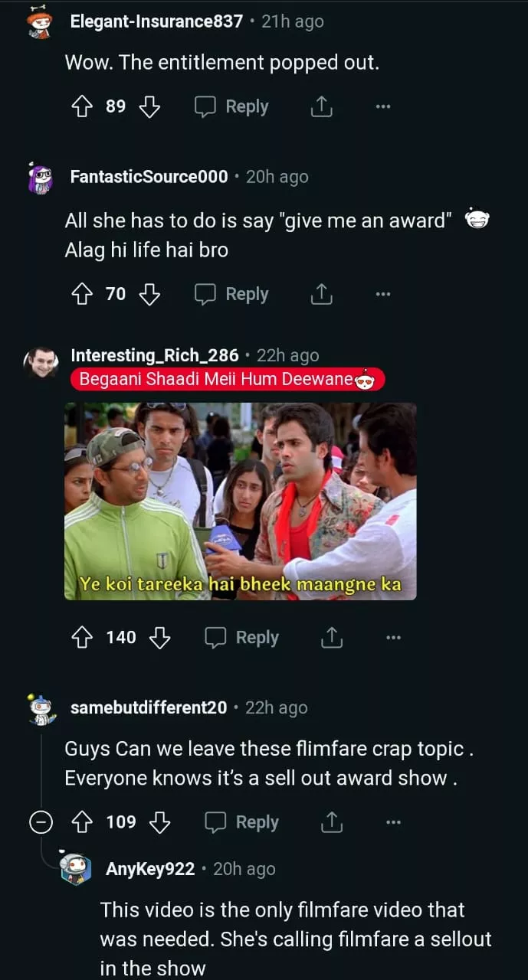Screen dimensions: 528x980
Task: Share Elegant-Insurance837's comment
Action: pyautogui.click(x=321, y=106)
